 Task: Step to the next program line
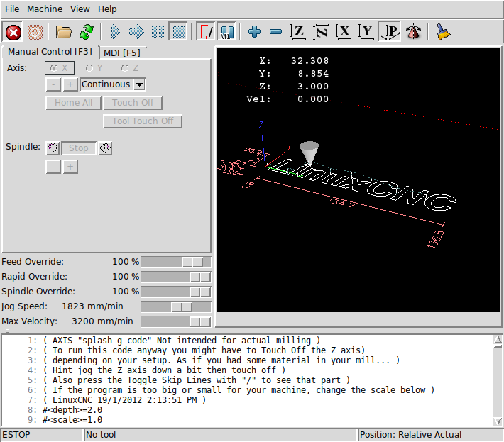(x=136, y=32)
